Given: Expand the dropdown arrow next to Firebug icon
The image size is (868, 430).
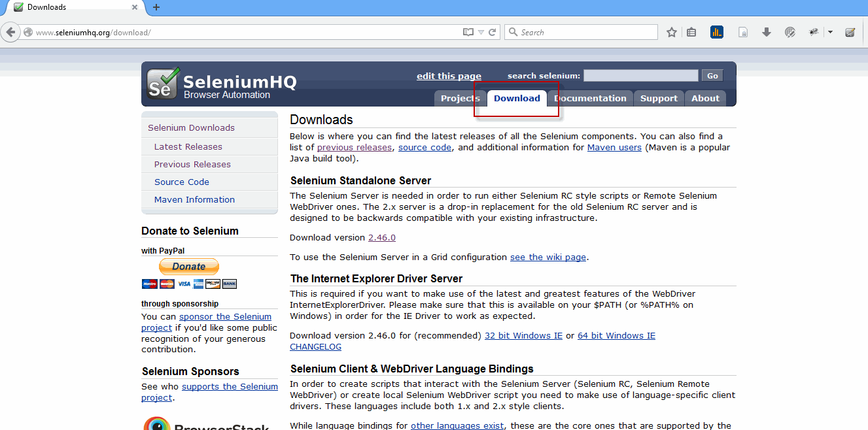Looking at the screenshot, I should [x=830, y=32].
